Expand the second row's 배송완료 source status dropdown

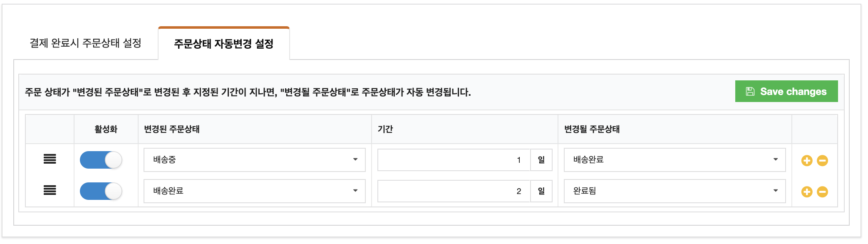tap(254, 191)
